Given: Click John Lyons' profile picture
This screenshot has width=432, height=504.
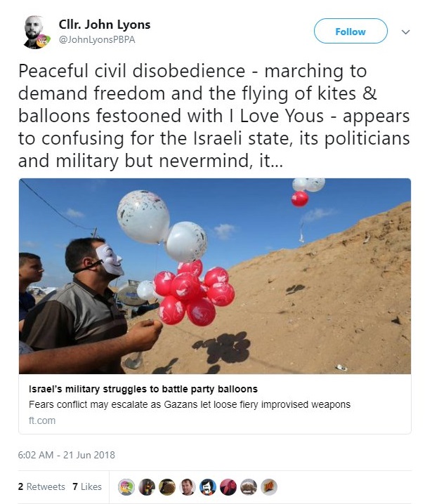Looking at the screenshot, I should coord(35,32).
